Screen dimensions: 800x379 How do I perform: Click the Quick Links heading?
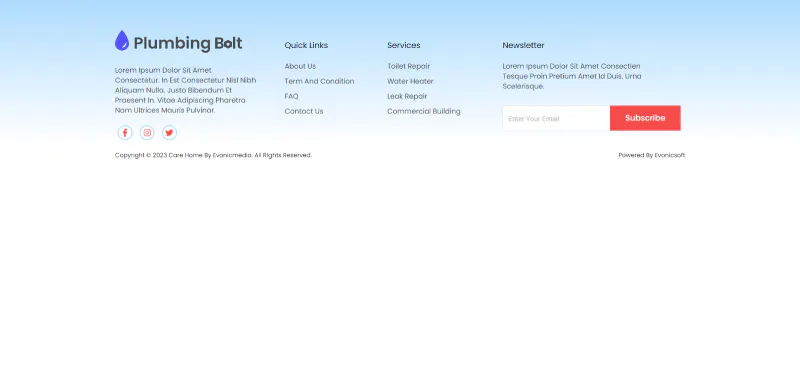click(x=306, y=45)
